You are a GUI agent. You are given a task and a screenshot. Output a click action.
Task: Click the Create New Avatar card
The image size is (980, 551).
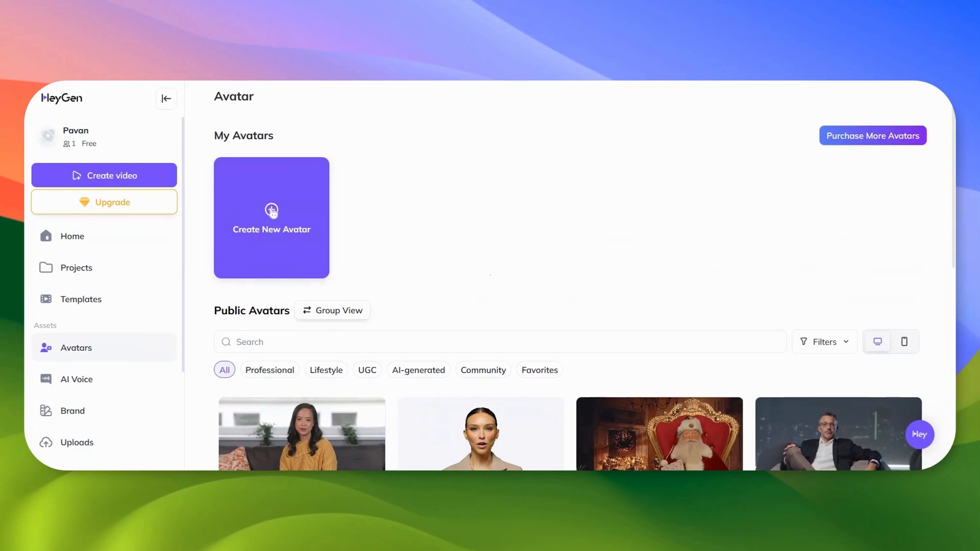point(271,218)
